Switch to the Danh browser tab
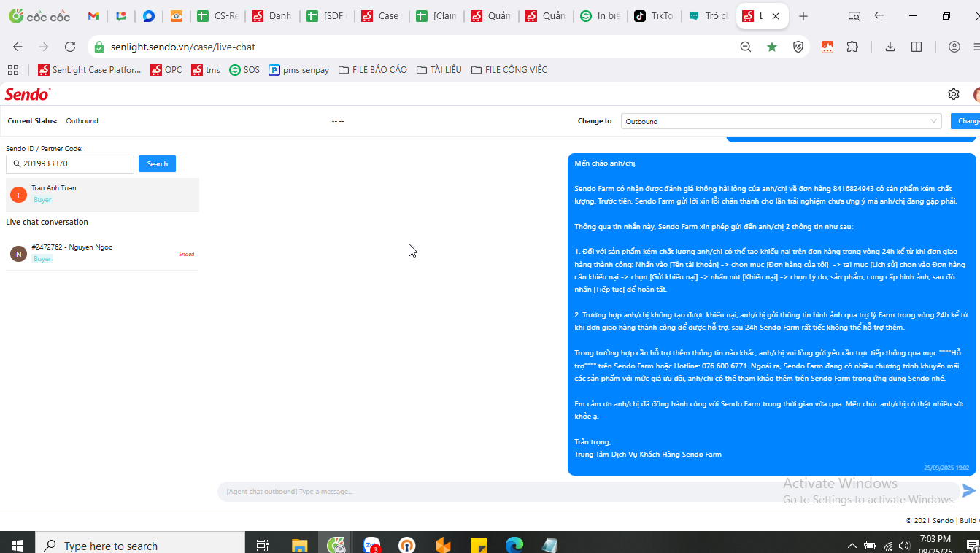Screen dimensions: 980x553 coord(272,16)
